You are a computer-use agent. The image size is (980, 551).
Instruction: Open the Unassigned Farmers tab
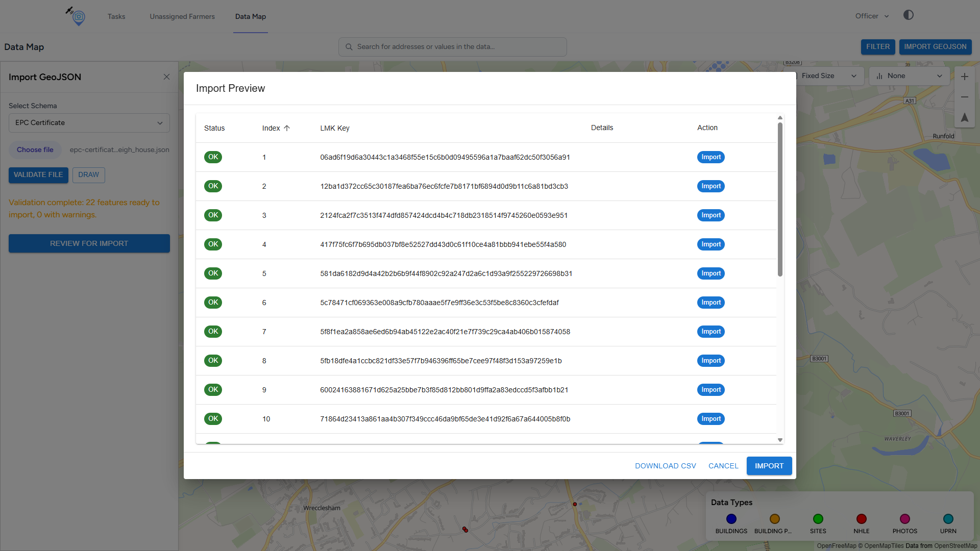pyautogui.click(x=182, y=16)
